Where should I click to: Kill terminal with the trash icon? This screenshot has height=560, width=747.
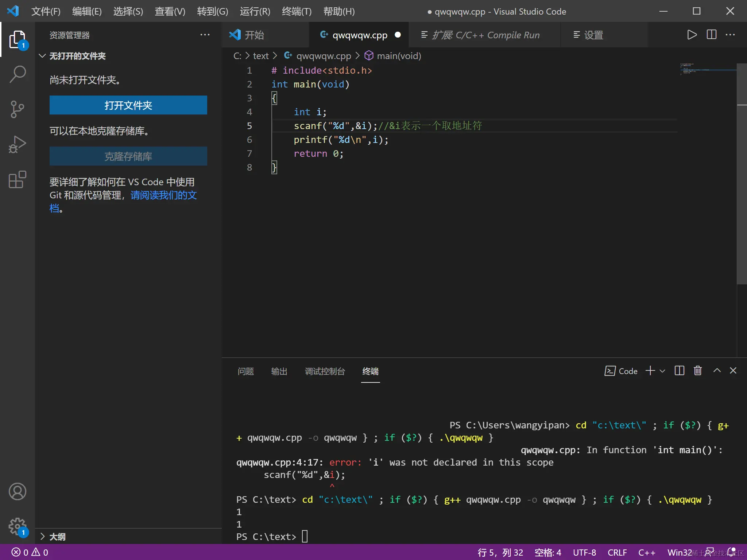click(x=697, y=371)
